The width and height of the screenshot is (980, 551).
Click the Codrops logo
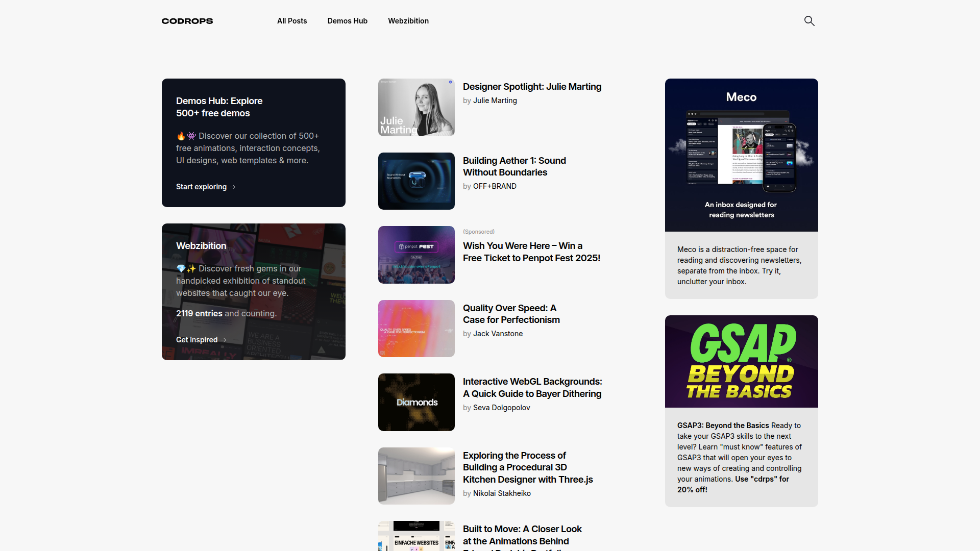(x=187, y=21)
